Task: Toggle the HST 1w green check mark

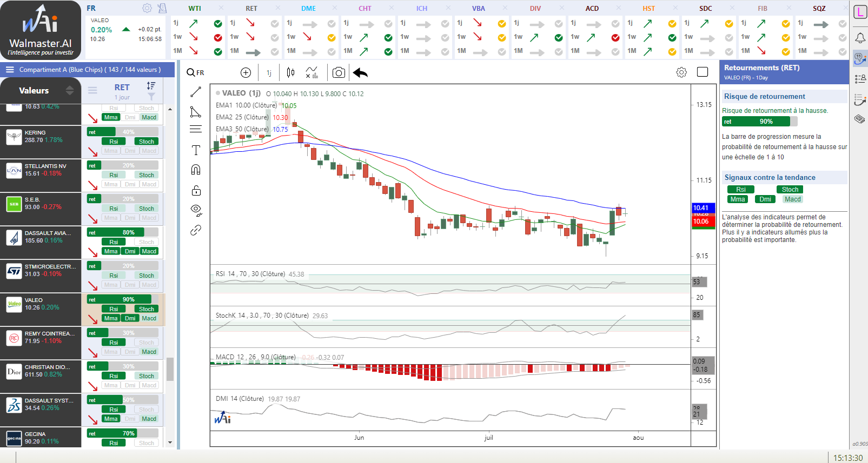Action: 672,38
